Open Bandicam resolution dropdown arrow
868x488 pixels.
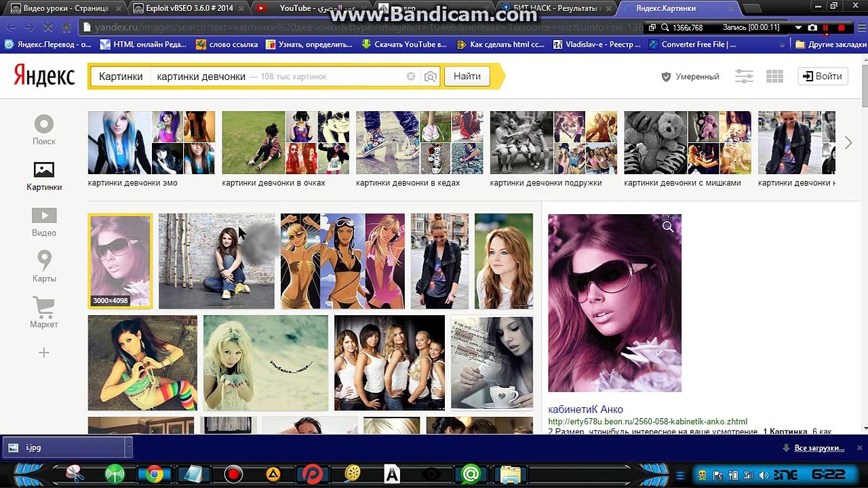tap(797, 28)
